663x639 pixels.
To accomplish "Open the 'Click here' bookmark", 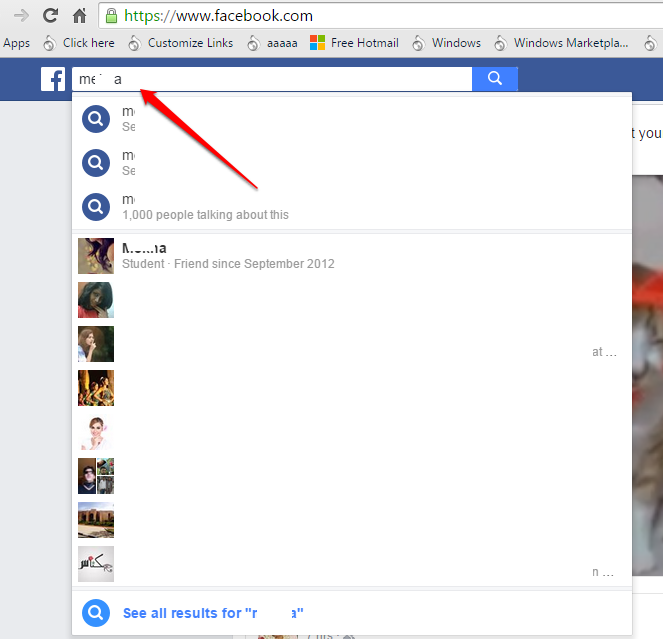I will [x=79, y=43].
